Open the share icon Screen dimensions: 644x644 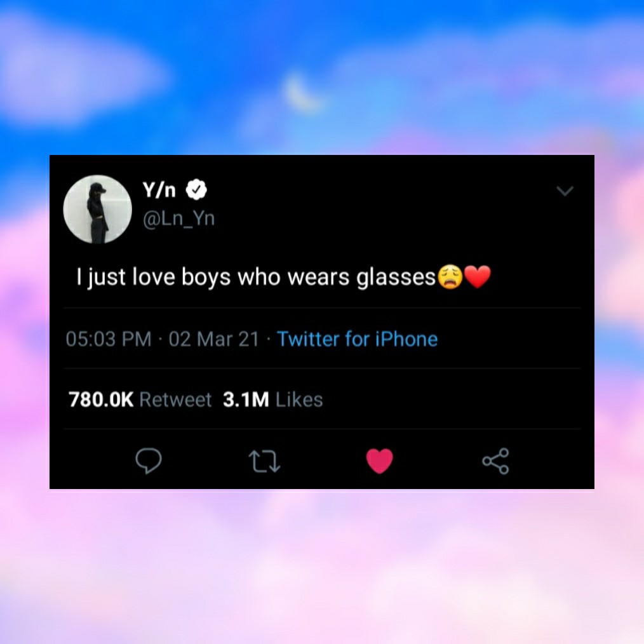tap(496, 461)
